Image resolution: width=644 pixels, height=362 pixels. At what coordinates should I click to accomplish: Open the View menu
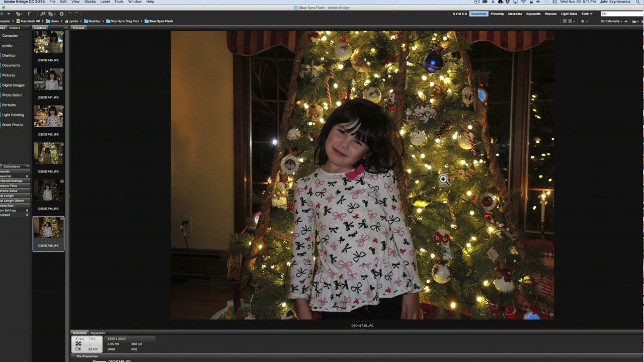pos(75,2)
